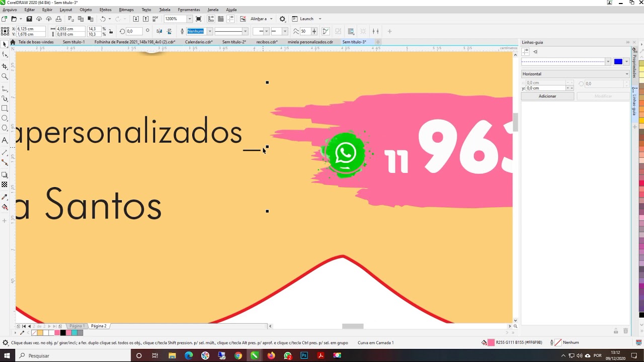Open the outline width Nenhum dropdown

coord(210,31)
